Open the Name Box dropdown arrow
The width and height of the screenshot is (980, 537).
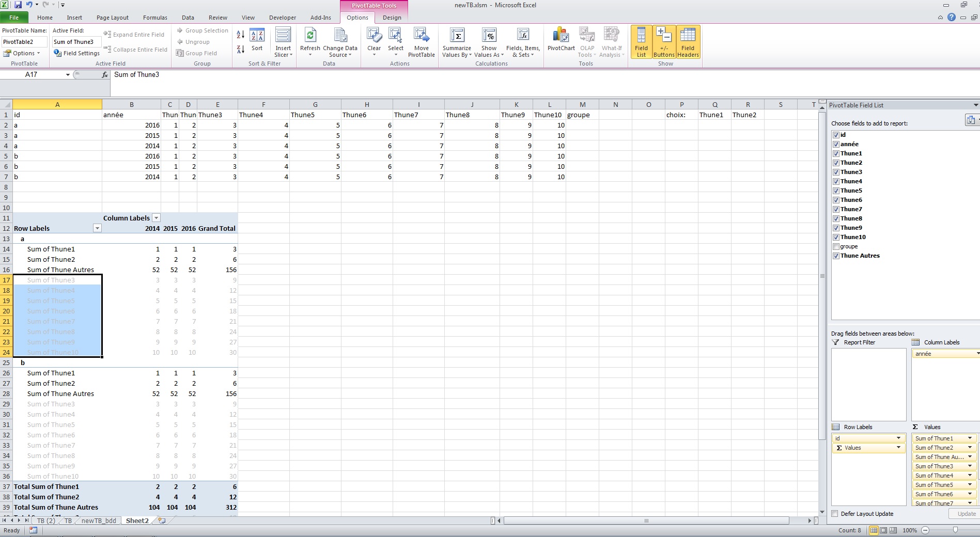pos(68,75)
